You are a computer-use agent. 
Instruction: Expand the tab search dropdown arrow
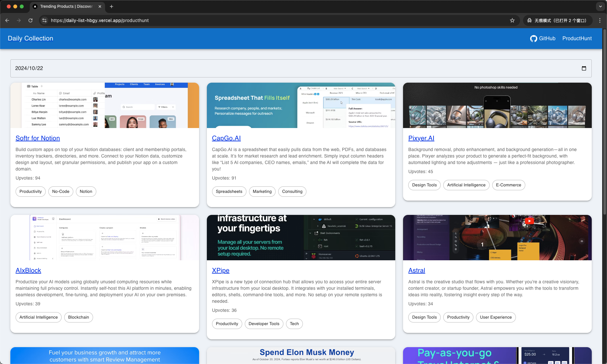(600, 6)
